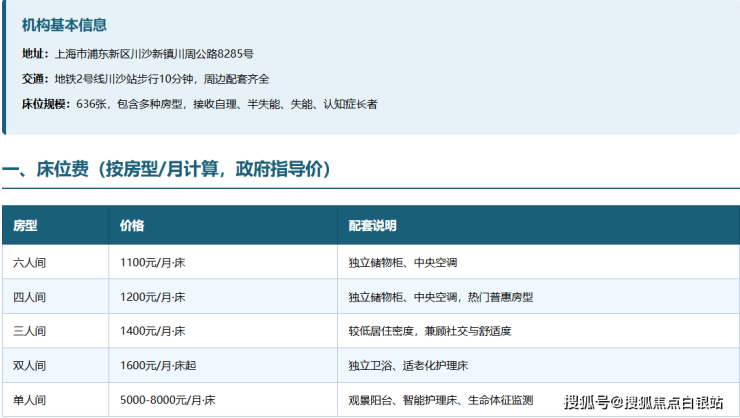
Task: Select the 1600元/月·床起 price cell
Action: 223,365
